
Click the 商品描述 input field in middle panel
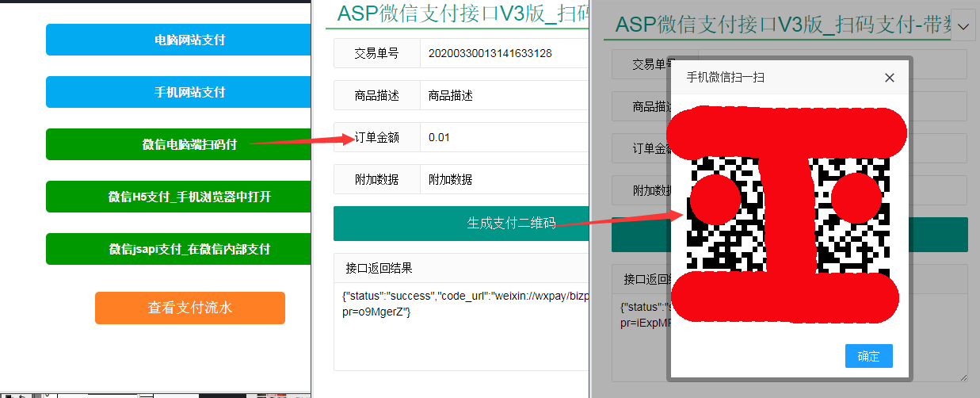point(504,95)
